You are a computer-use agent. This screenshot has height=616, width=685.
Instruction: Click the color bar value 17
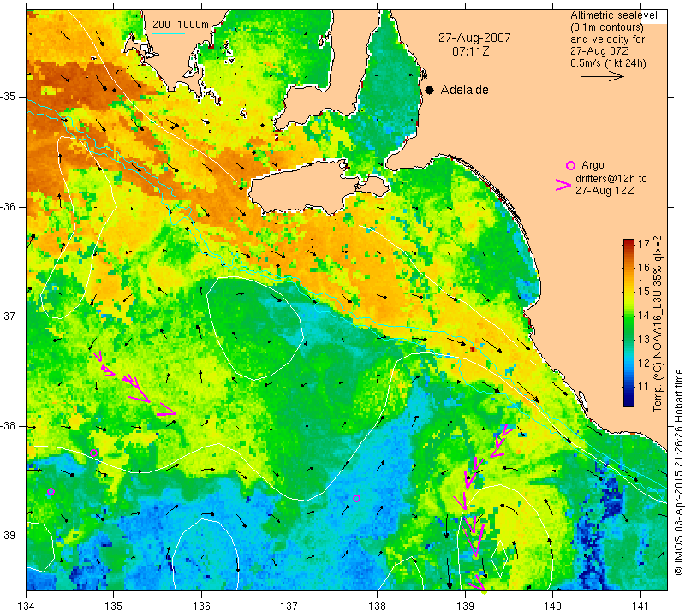[644, 244]
